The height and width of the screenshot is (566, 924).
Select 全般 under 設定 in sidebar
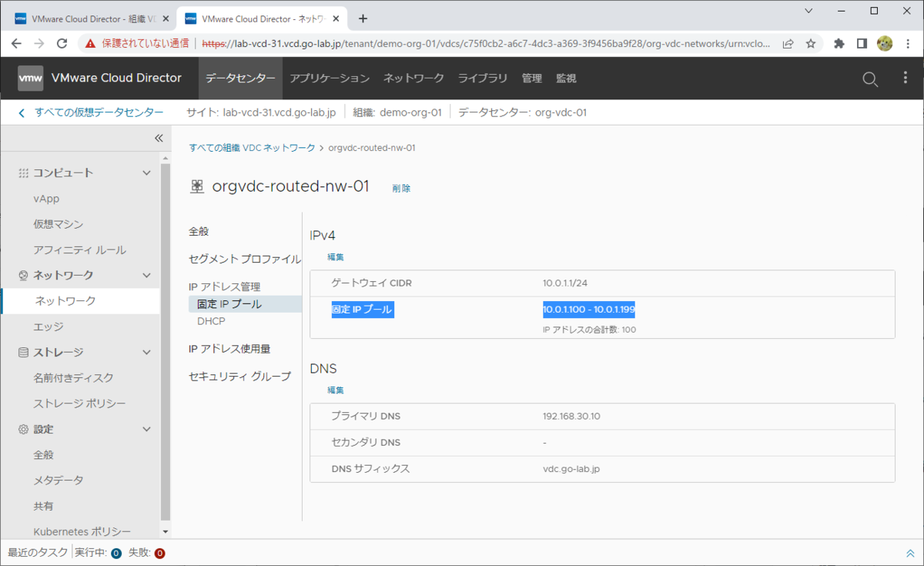[x=44, y=454]
